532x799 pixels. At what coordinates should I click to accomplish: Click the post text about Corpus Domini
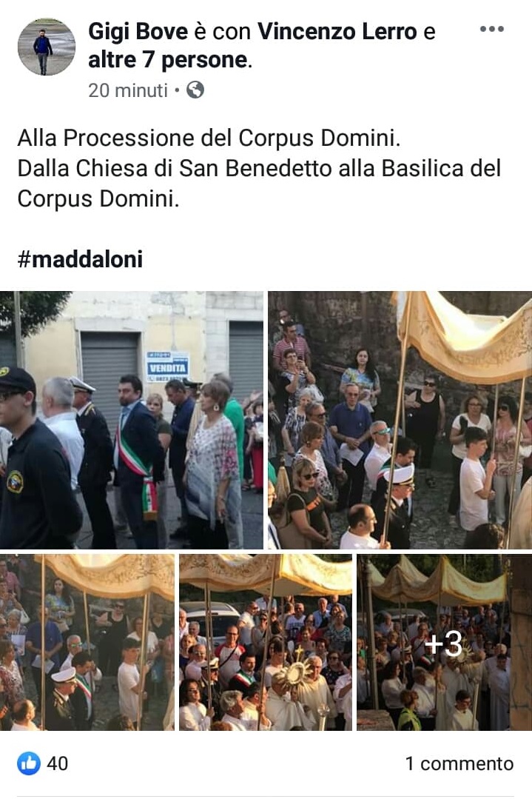[x=259, y=168]
